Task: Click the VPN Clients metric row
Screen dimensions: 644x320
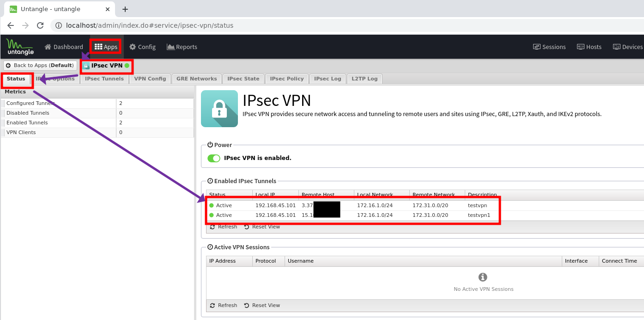Action: tap(97, 132)
